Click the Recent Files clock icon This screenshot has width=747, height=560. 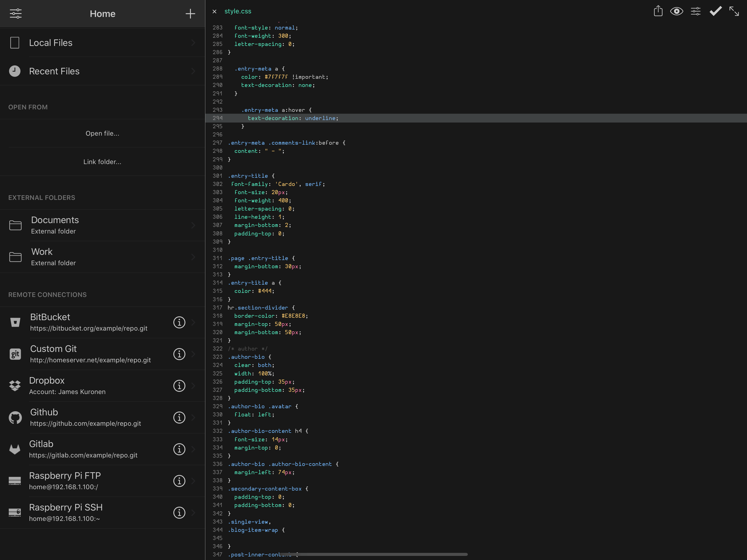click(14, 71)
